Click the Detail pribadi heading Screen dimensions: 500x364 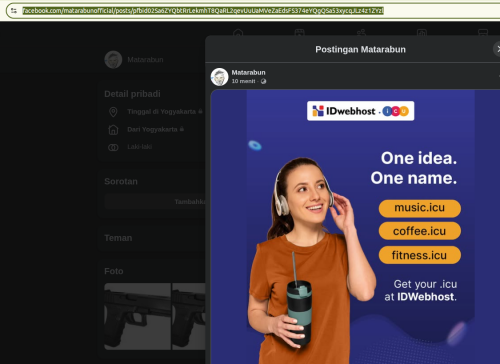tap(132, 94)
